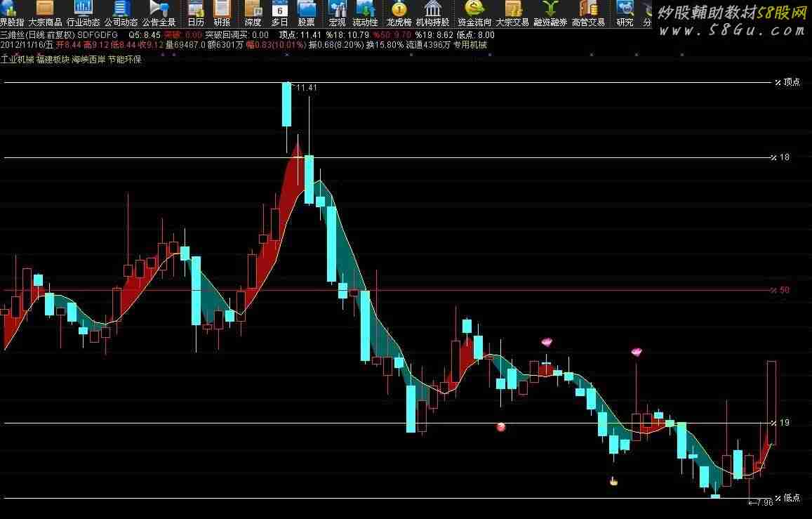Click the tall cyan candle at the 11.41 peak
The width and height of the screenshot is (812, 519).
[x=286, y=104]
